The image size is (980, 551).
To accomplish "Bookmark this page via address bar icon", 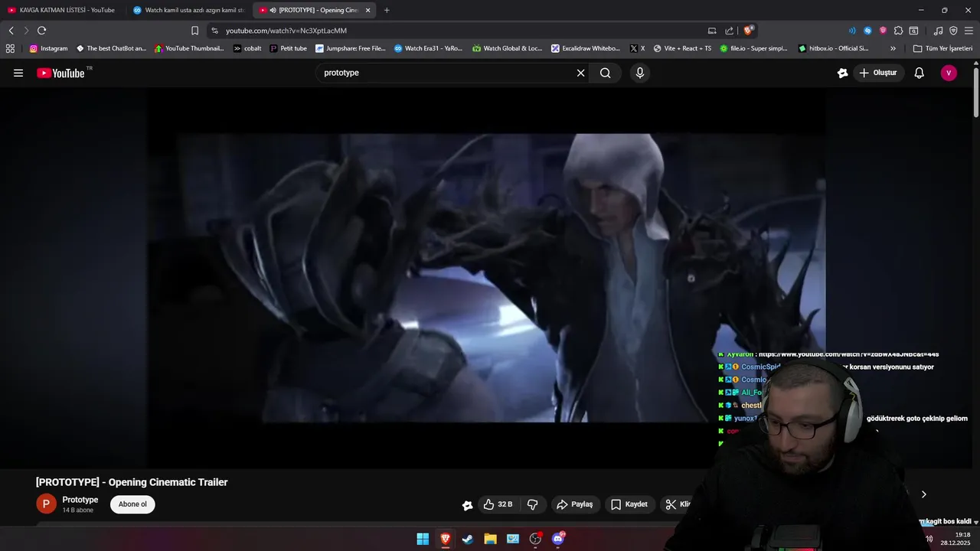I will click(194, 31).
